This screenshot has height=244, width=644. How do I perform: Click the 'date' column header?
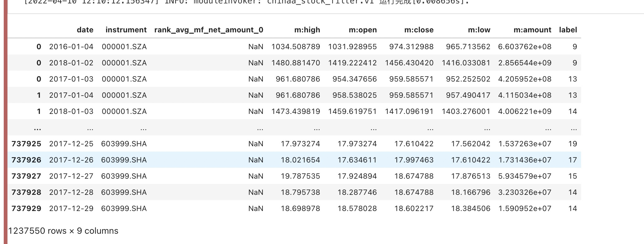[x=85, y=30]
